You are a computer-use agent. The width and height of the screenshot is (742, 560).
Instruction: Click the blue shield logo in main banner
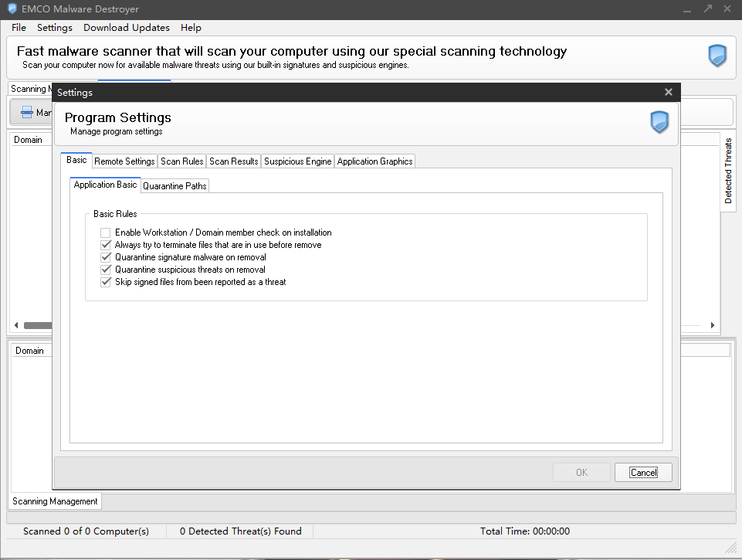pyautogui.click(x=717, y=56)
